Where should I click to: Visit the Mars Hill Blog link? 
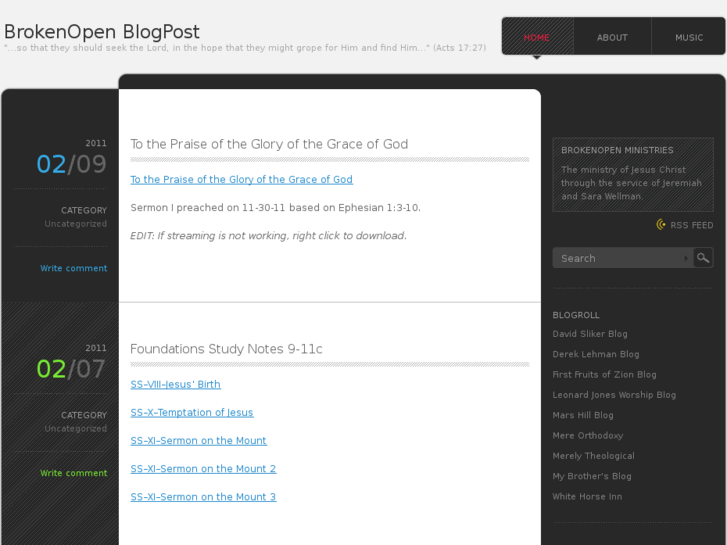click(583, 415)
